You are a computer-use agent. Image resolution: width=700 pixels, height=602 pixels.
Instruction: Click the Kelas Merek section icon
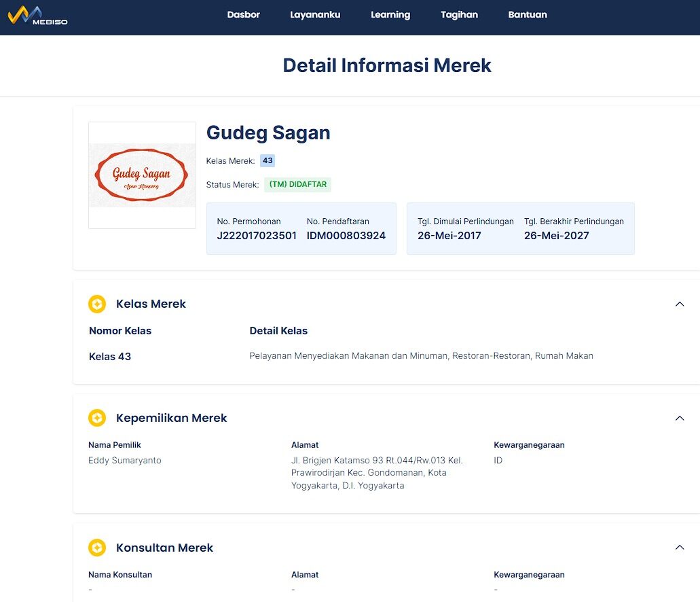97,304
